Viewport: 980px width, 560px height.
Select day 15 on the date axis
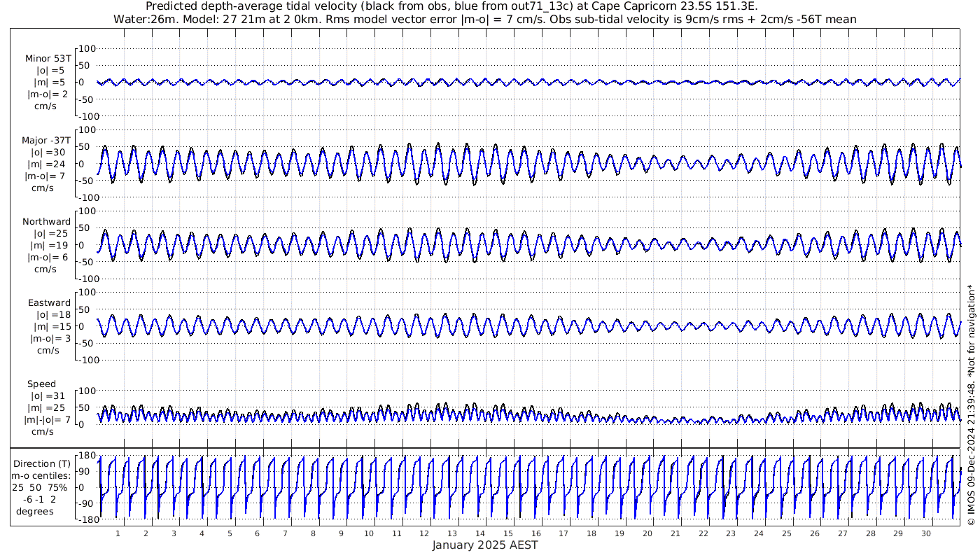tap(508, 533)
